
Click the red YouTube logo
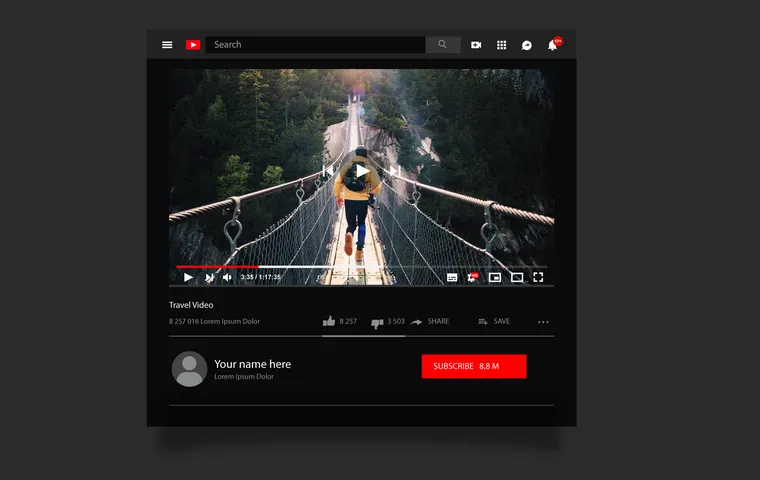(193, 45)
